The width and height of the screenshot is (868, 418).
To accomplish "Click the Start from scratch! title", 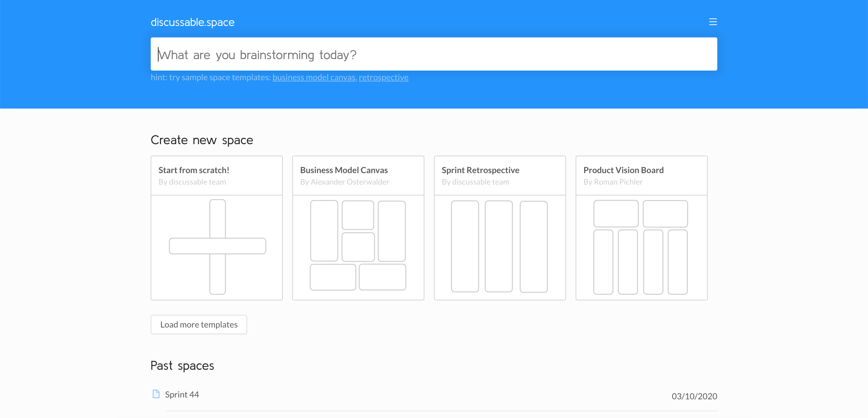I will click(194, 170).
